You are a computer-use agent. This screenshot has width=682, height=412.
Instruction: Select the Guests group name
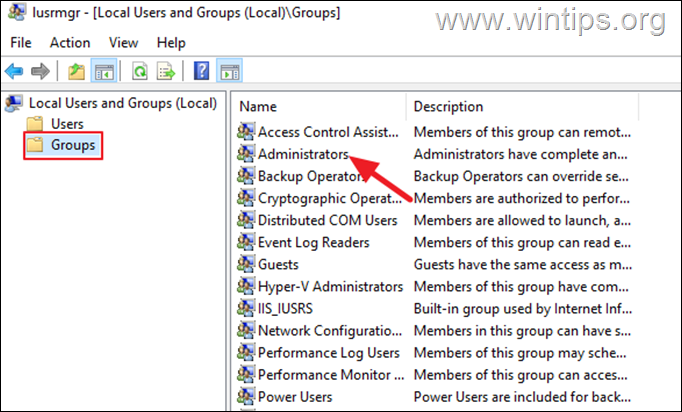click(278, 265)
